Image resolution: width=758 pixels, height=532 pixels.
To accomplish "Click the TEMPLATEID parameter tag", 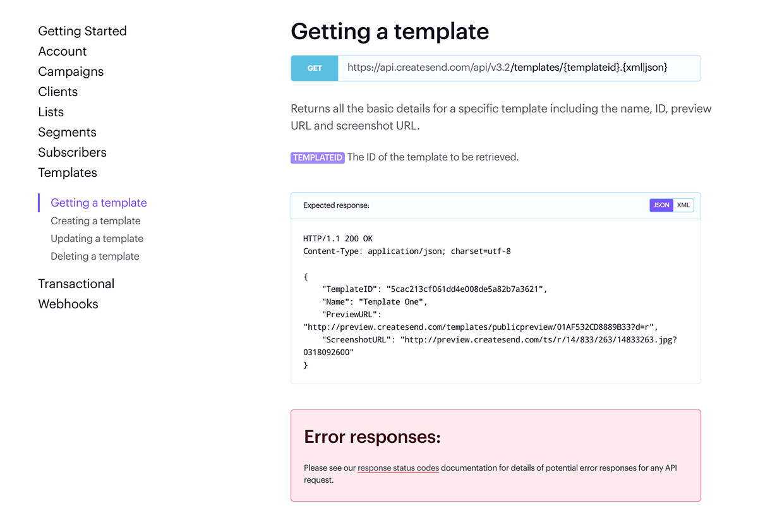I will [318, 157].
